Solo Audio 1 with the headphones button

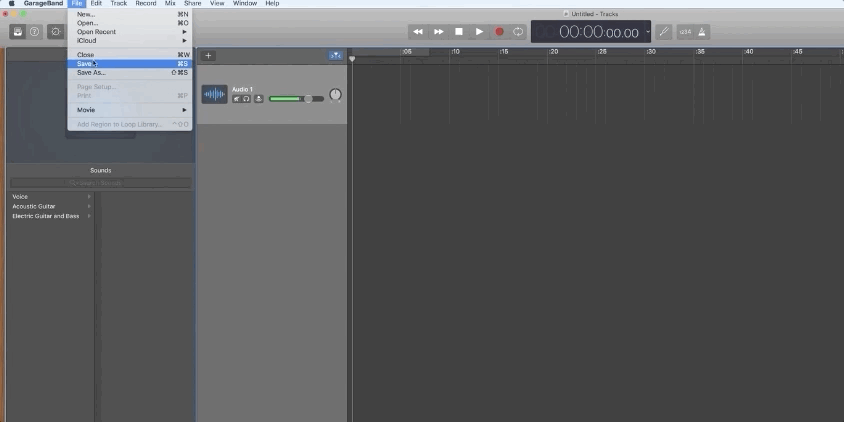click(x=246, y=99)
